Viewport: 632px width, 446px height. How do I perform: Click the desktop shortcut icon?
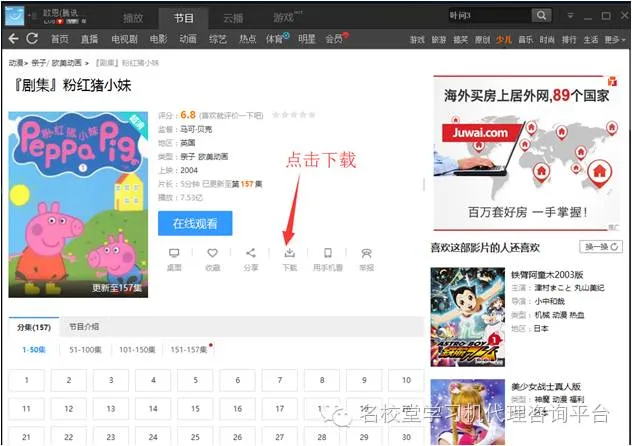pyautogui.click(x=174, y=253)
